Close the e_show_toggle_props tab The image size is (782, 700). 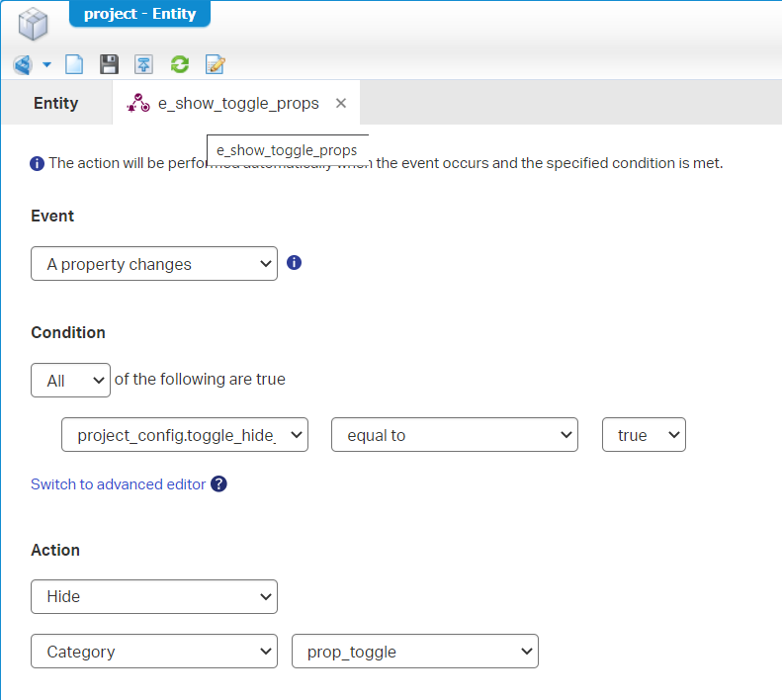click(341, 103)
